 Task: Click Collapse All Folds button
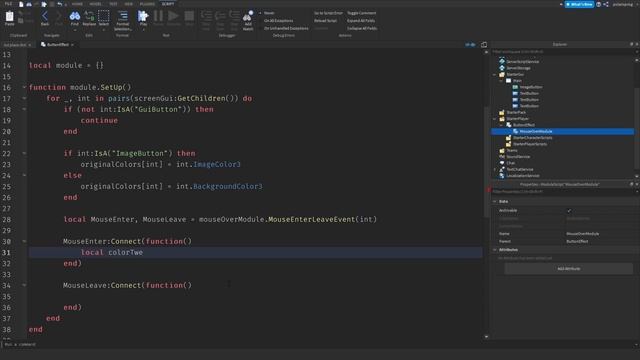tap(362, 28)
